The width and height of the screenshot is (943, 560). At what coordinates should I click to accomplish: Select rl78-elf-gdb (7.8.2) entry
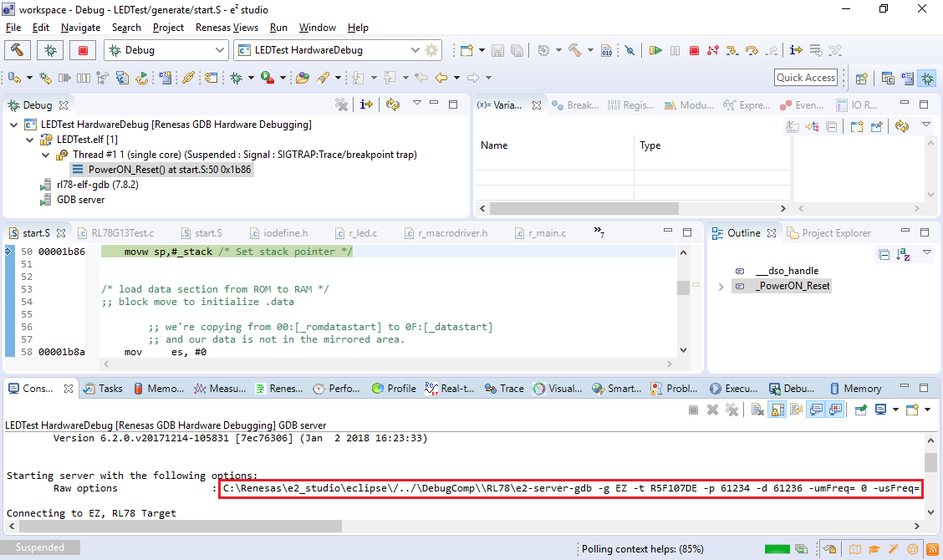[x=89, y=185]
